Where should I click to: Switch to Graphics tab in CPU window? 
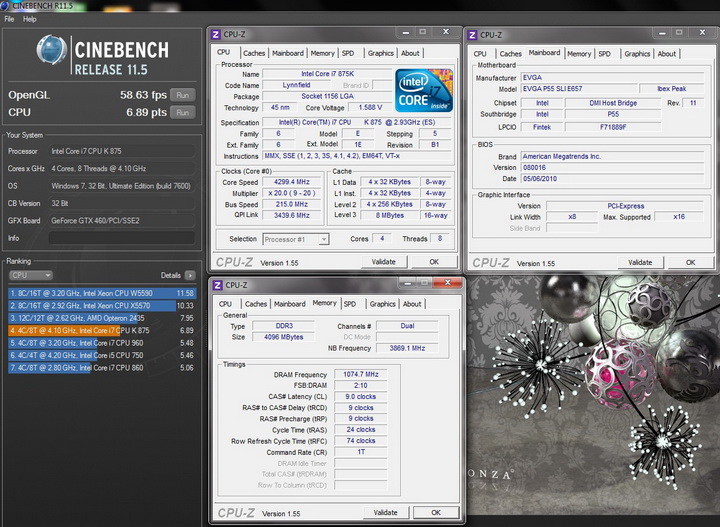(x=381, y=53)
